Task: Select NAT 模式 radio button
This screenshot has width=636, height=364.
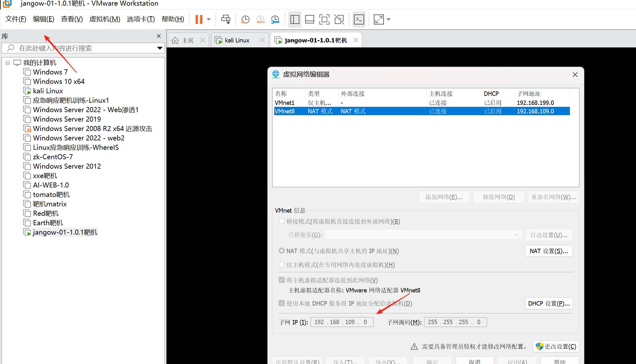Action: tap(282, 251)
